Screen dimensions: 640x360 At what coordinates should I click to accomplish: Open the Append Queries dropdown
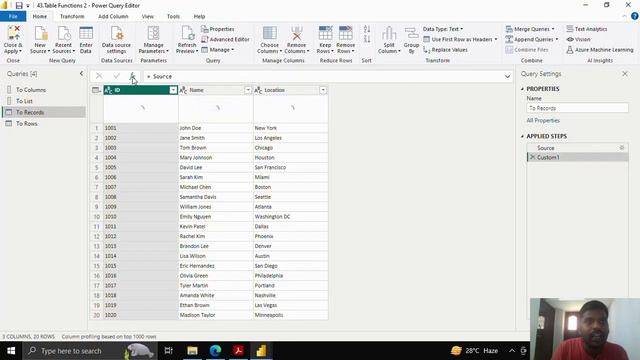coord(532,40)
